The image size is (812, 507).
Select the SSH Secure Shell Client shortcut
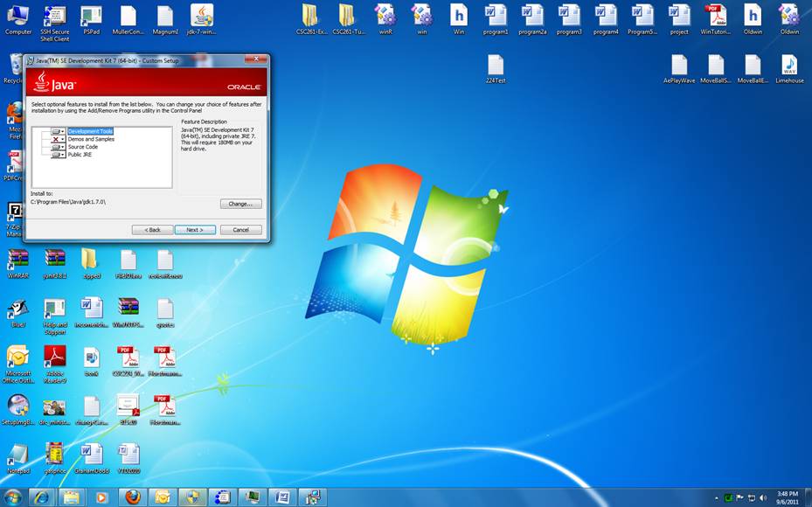(x=55, y=24)
